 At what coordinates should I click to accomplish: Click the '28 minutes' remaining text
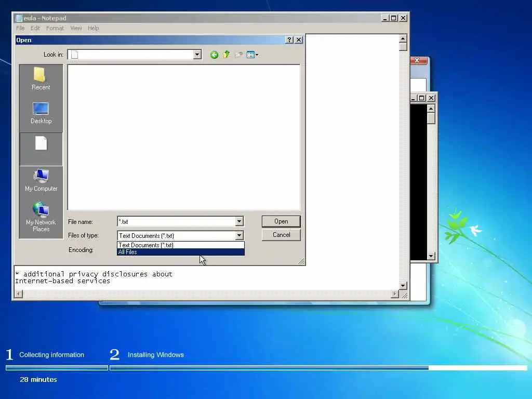point(38,379)
